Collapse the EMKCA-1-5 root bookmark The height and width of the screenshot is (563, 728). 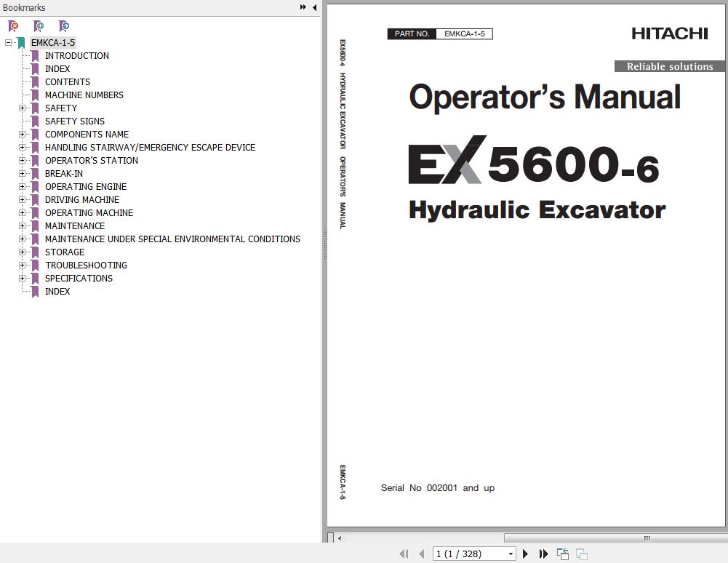point(9,43)
